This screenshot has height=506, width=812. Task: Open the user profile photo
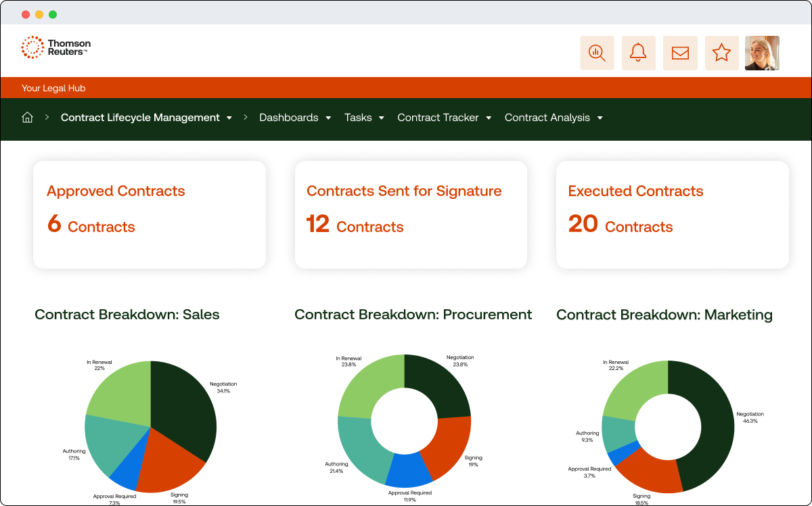coord(762,53)
